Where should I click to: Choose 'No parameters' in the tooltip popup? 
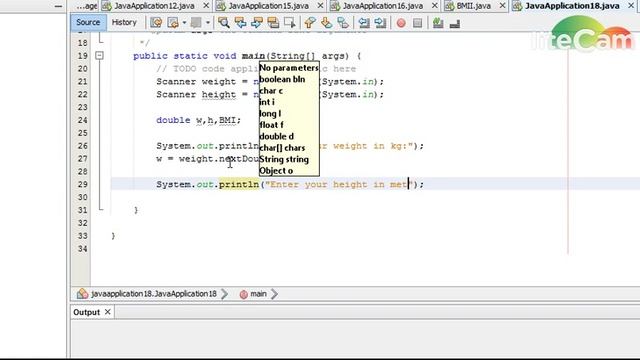click(289, 68)
